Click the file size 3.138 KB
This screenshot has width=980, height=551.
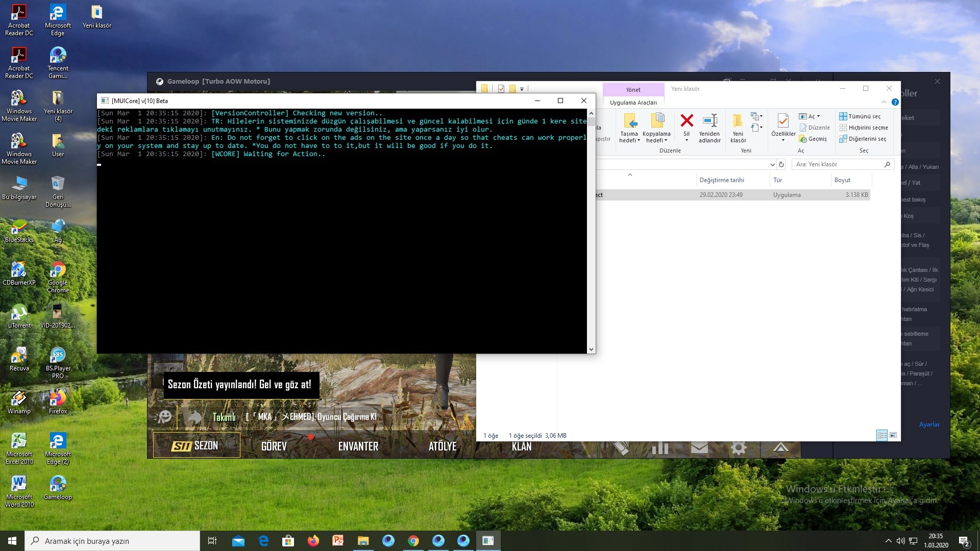(x=856, y=195)
